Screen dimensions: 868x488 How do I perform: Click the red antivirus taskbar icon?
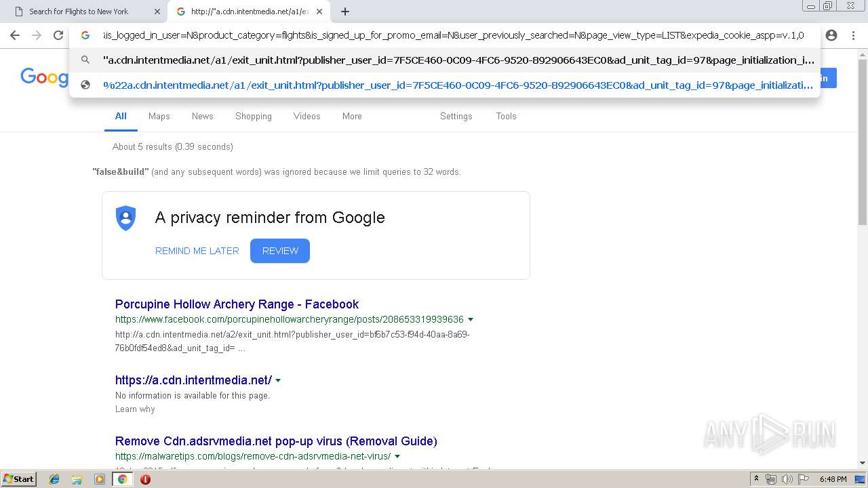click(145, 479)
